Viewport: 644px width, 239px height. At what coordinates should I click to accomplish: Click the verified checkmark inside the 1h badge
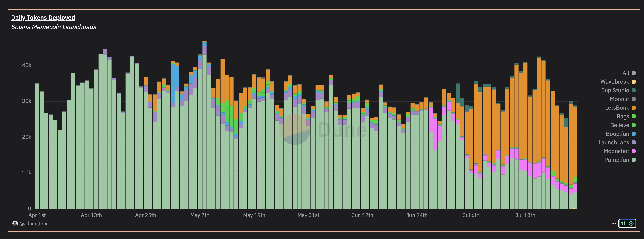tap(631, 223)
